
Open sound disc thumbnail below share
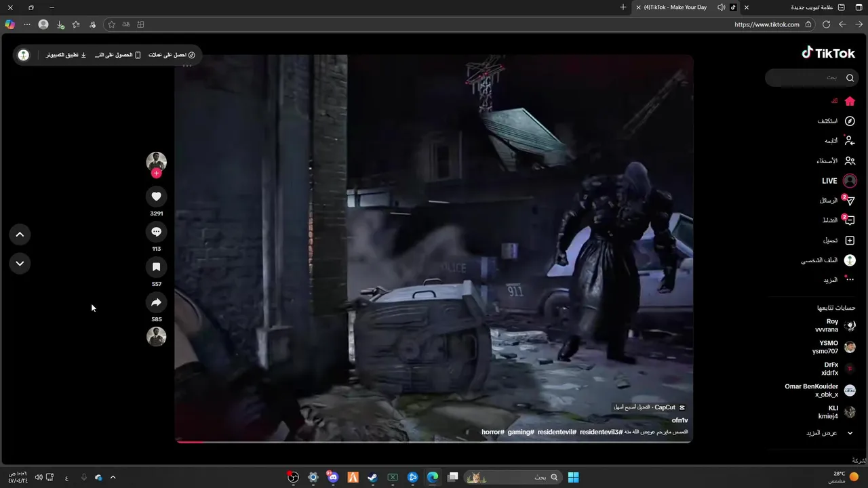click(x=157, y=337)
